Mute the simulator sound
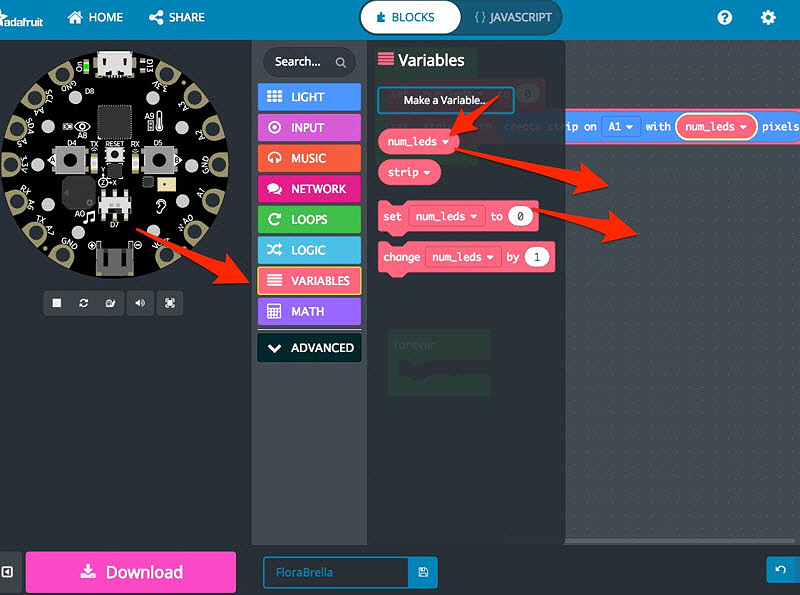This screenshot has width=800, height=595. (140, 303)
